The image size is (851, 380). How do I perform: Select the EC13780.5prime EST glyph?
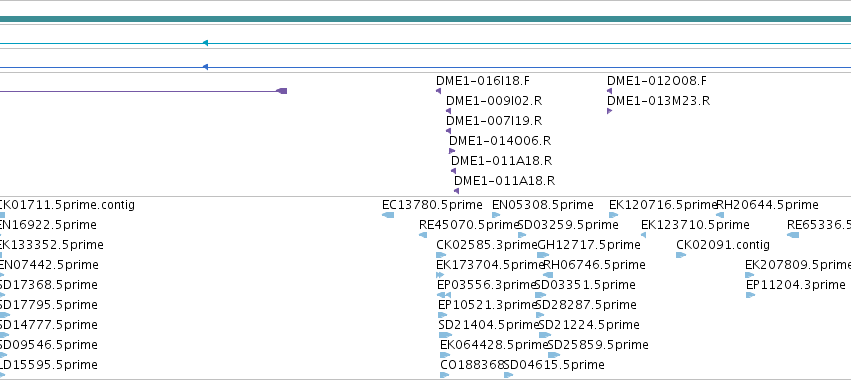point(388,215)
